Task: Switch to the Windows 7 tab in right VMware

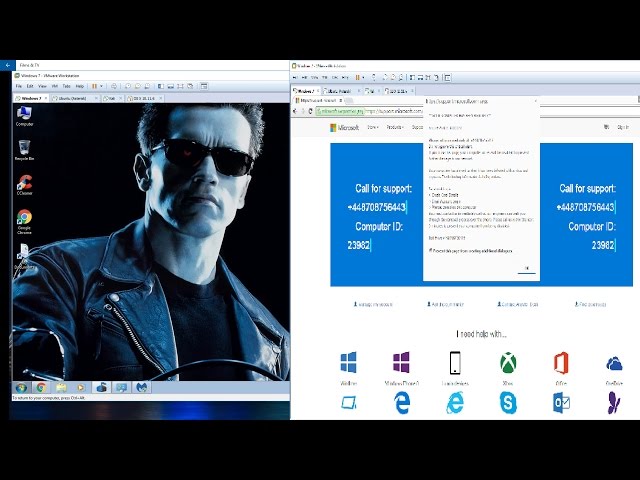Action: tap(305, 91)
